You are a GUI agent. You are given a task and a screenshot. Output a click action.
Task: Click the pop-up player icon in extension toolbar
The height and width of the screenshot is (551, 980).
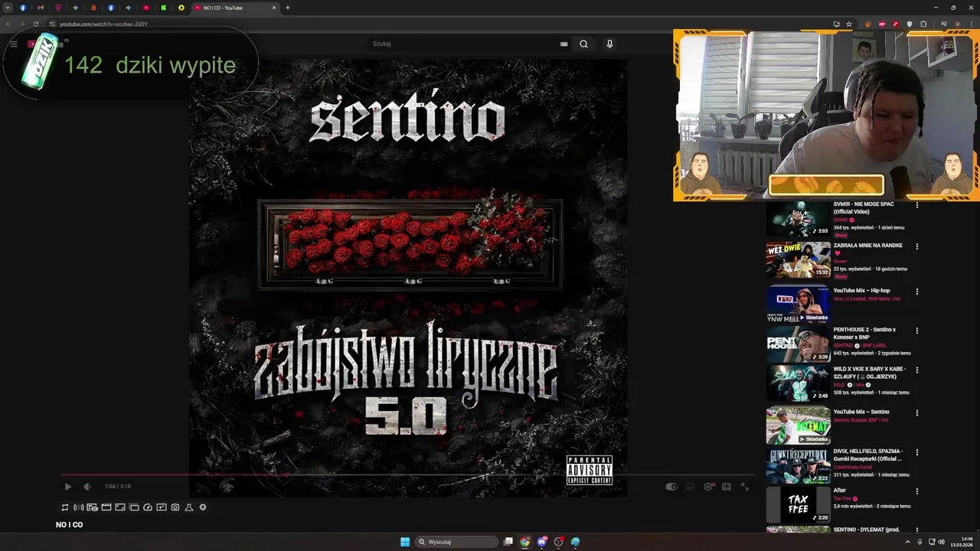coord(134,507)
